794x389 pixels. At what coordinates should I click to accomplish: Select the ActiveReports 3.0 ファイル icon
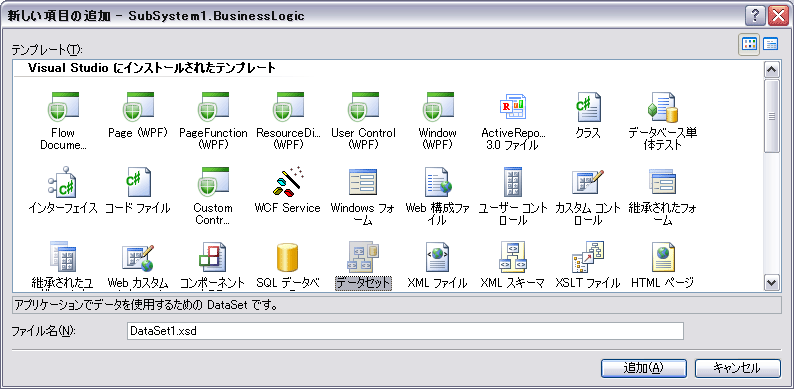point(513,106)
